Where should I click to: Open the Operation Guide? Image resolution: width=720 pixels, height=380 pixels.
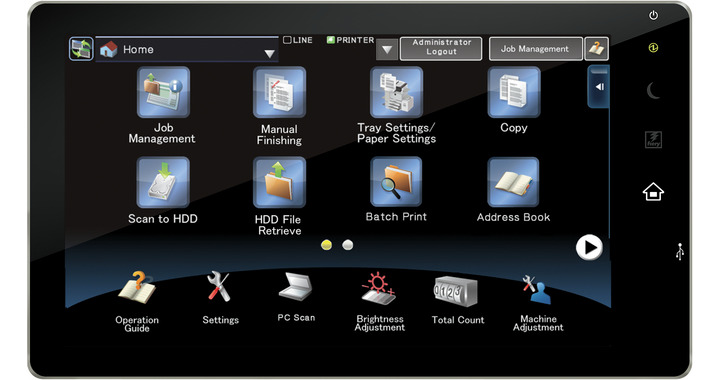pos(137,288)
